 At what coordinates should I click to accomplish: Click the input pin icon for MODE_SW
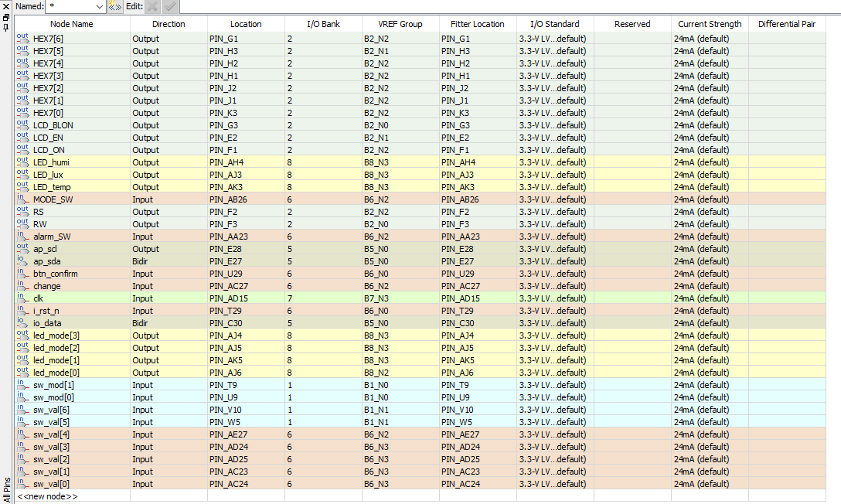(22, 199)
